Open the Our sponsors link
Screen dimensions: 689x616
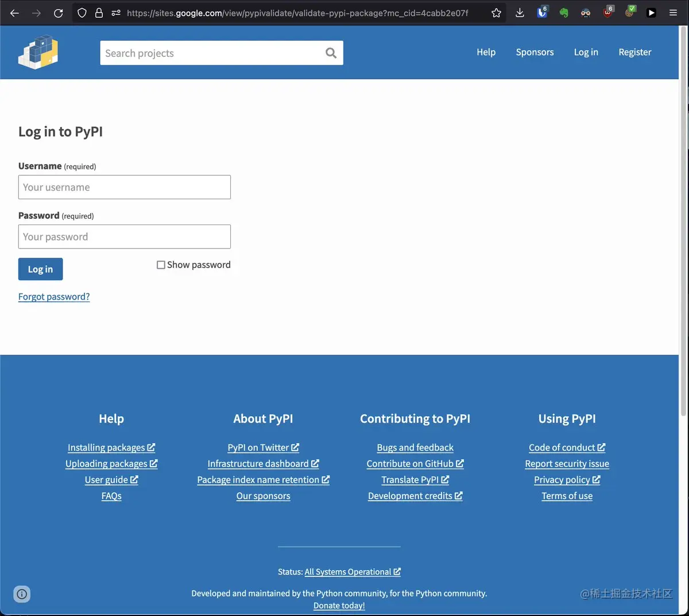264,496
